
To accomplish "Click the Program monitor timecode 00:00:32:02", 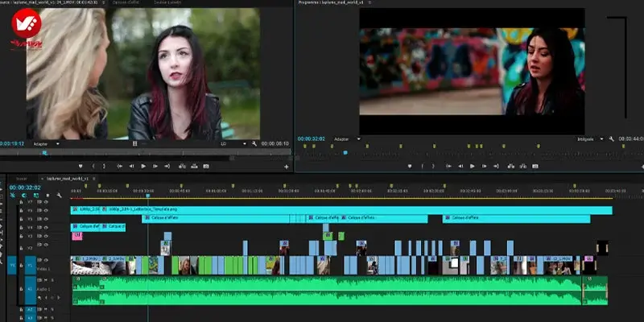I will (312, 138).
